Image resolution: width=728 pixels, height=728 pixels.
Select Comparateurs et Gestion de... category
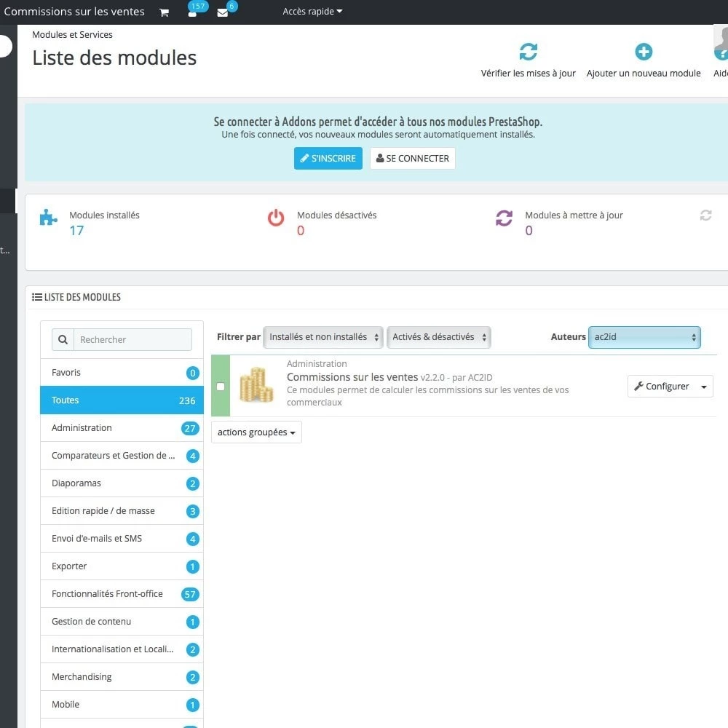click(x=122, y=456)
